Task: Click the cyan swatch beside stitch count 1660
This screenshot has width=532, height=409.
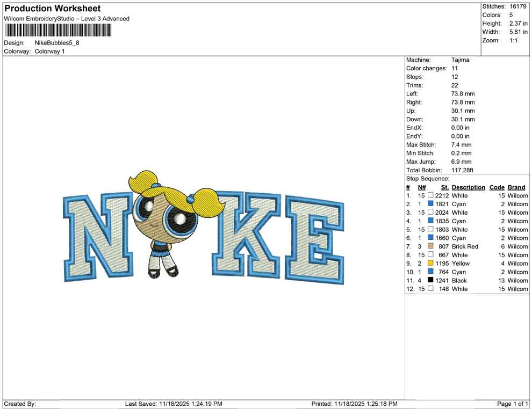Action: click(x=430, y=238)
